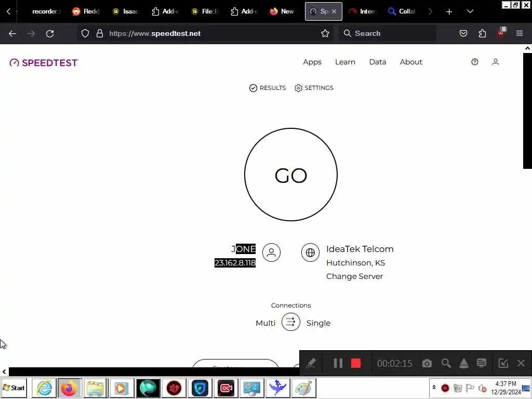This screenshot has height=399, width=532.
Task: Click the muted volume tray icon
Action: (x=482, y=388)
